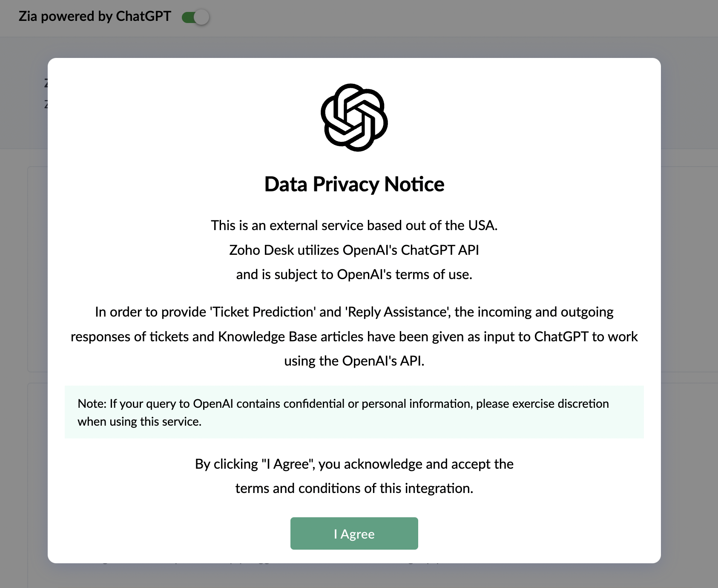Click 'subject to OpenAI's terms of use' text
The height and width of the screenshot is (588, 718).
[354, 274]
